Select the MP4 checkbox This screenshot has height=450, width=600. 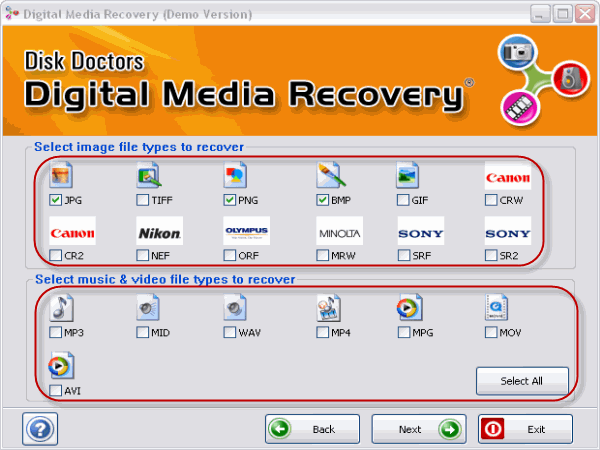[323, 332]
